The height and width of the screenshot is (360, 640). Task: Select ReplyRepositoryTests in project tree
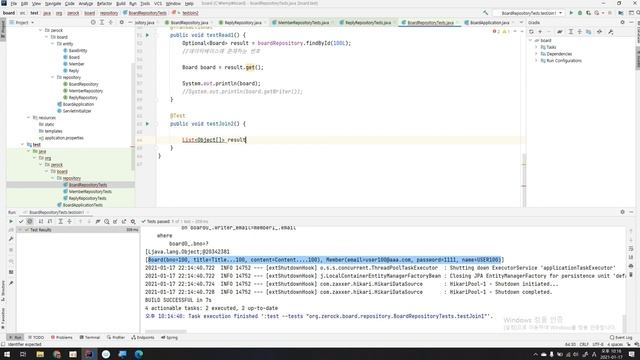click(x=84, y=198)
